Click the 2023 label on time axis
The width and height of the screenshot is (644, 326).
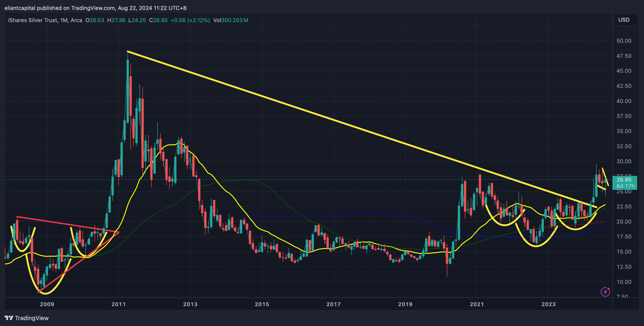549,304
